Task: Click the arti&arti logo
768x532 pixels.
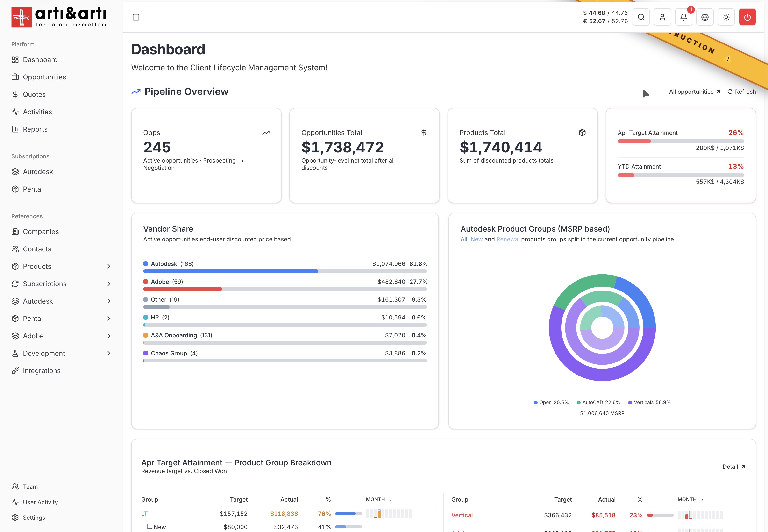Action: point(59,17)
